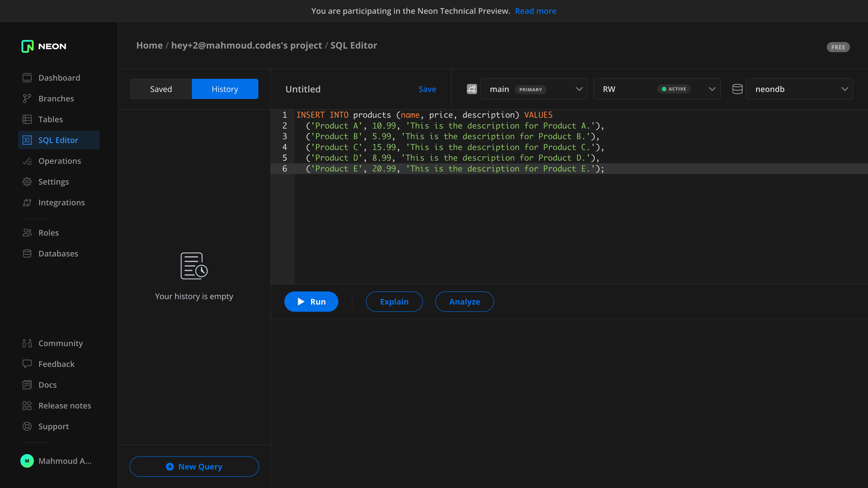Viewport: 868px width, 488px height.
Task: Select the History tab
Action: point(225,89)
